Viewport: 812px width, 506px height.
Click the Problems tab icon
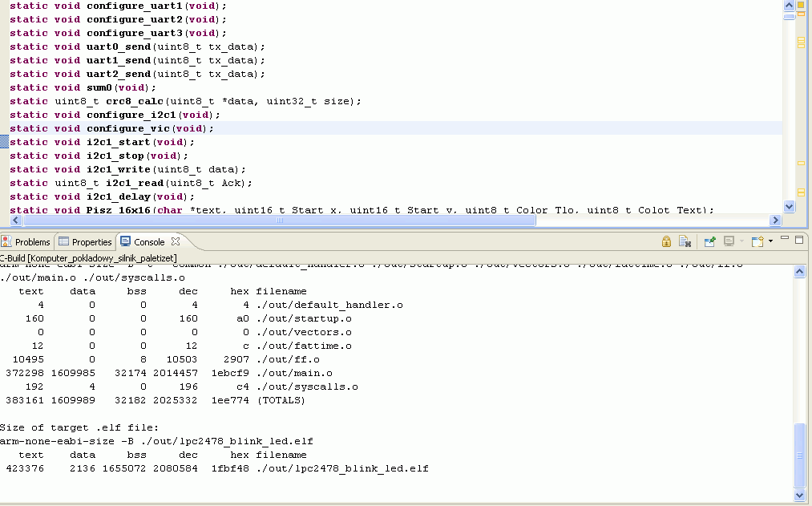(x=6, y=241)
